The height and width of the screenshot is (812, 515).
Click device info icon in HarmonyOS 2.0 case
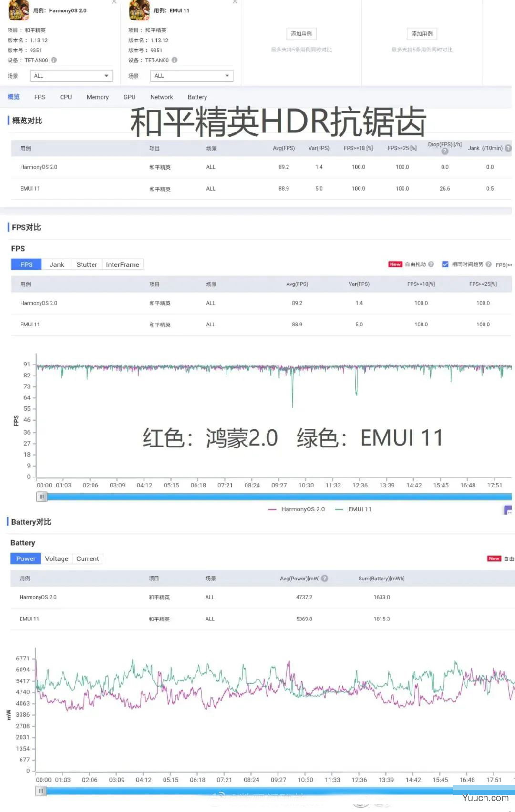click(x=54, y=60)
